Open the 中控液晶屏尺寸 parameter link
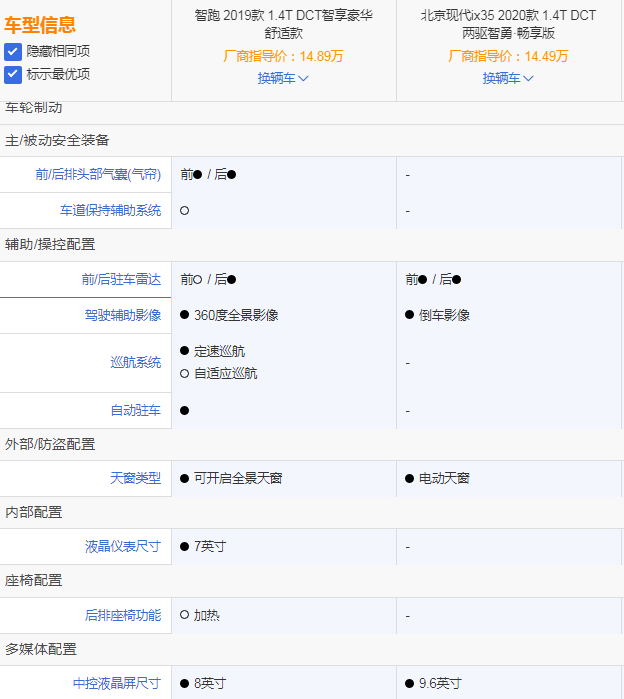Viewport: 624px width, 699px height. 116,683
